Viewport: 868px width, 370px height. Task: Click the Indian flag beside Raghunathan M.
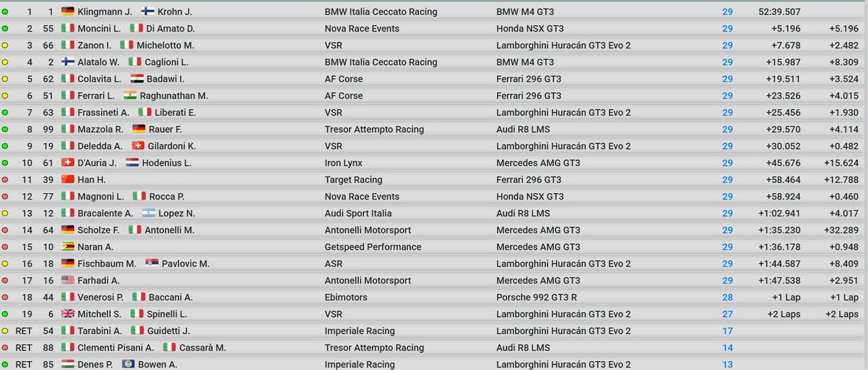click(130, 96)
